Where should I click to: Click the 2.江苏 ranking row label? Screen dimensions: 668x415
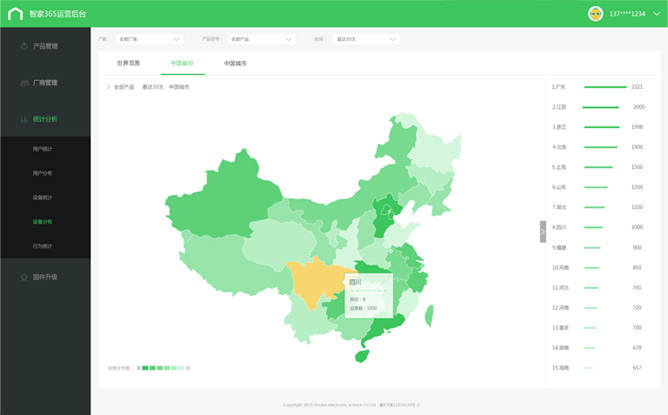[559, 107]
